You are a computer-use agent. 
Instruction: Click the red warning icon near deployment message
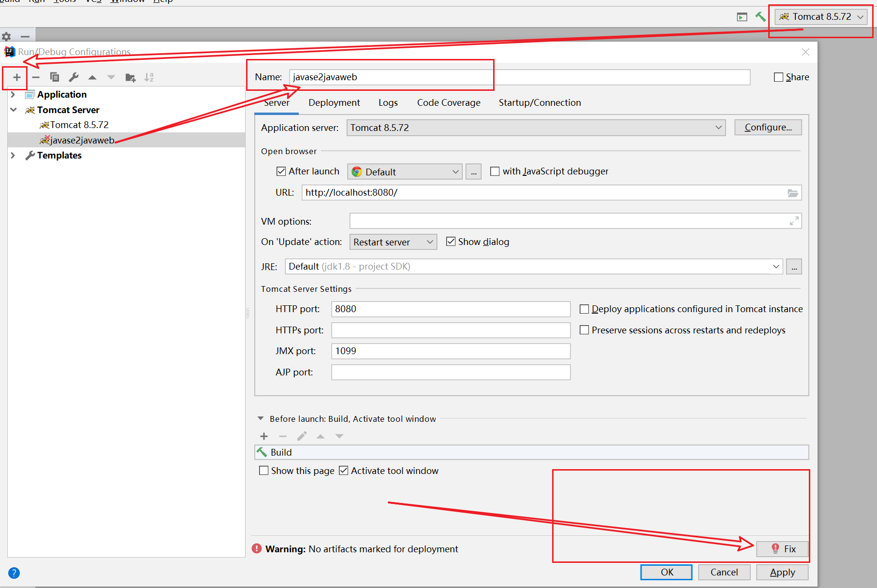click(257, 549)
